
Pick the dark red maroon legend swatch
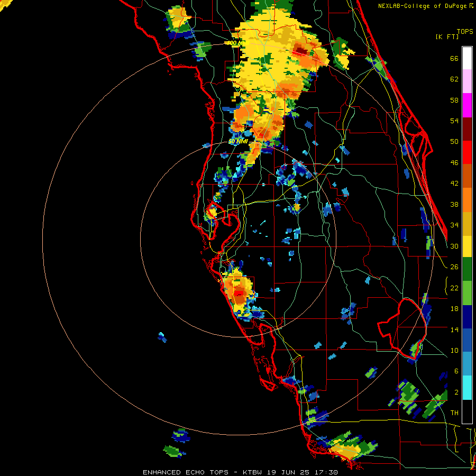click(x=467, y=129)
